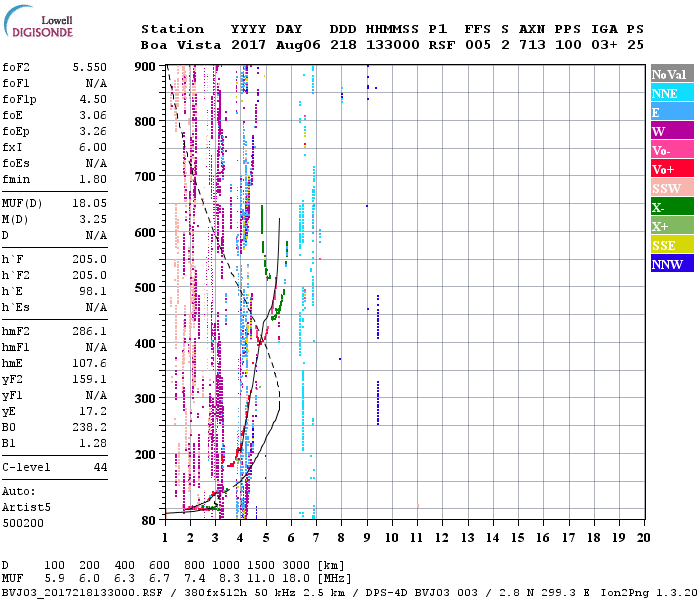Click the E blue legend swatch

click(x=672, y=112)
